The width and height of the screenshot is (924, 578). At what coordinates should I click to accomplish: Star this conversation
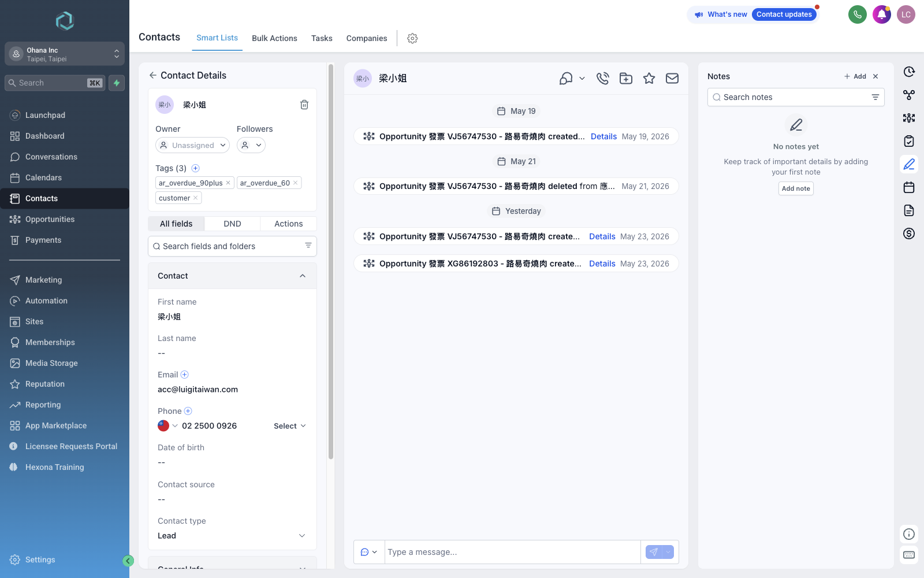[649, 78]
